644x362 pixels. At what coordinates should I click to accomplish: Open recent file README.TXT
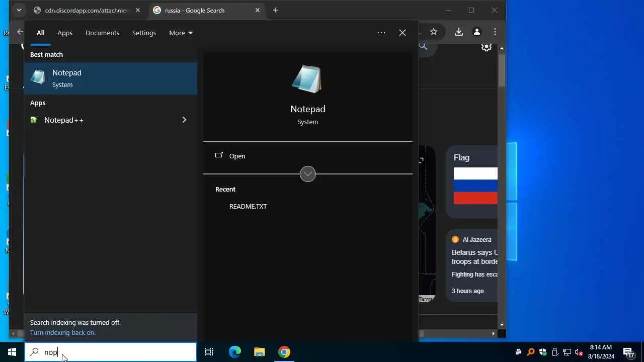click(x=248, y=206)
